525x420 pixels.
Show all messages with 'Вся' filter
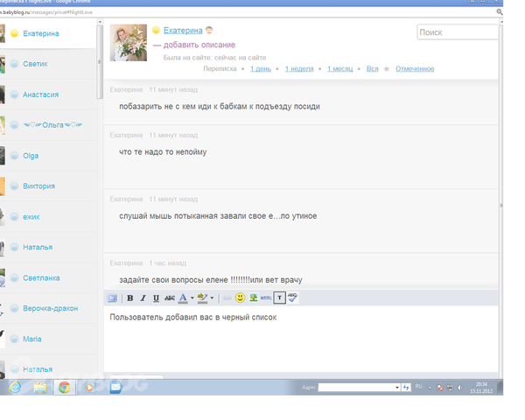click(372, 68)
